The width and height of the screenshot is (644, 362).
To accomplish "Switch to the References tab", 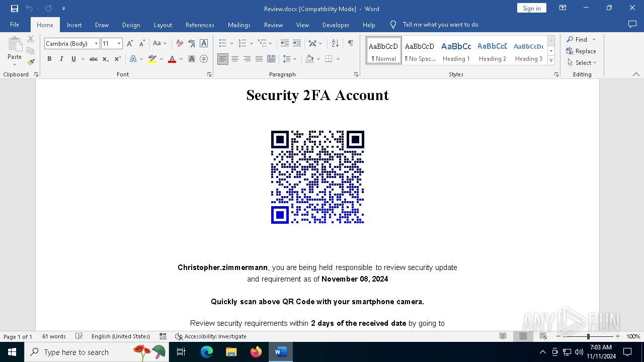I will tap(200, 25).
